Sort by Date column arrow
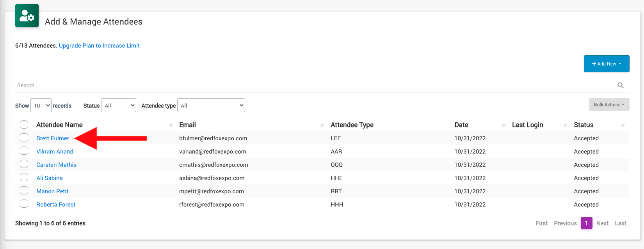The height and width of the screenshot is (249, 644). click(503, 125)
